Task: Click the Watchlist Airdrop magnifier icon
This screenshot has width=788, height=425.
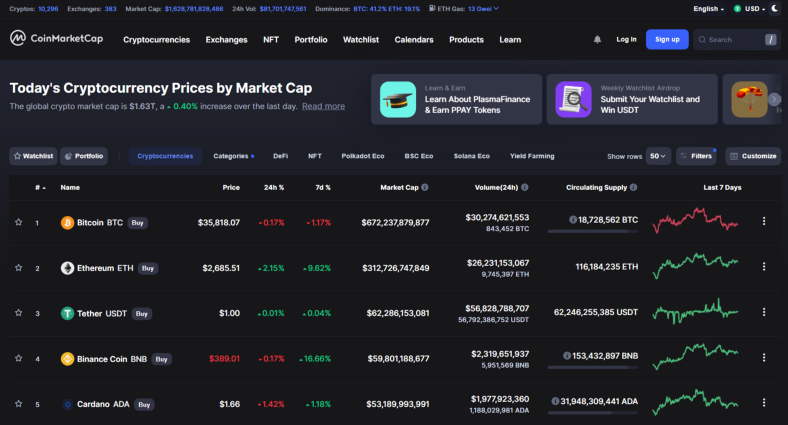Action: [573, 99]
